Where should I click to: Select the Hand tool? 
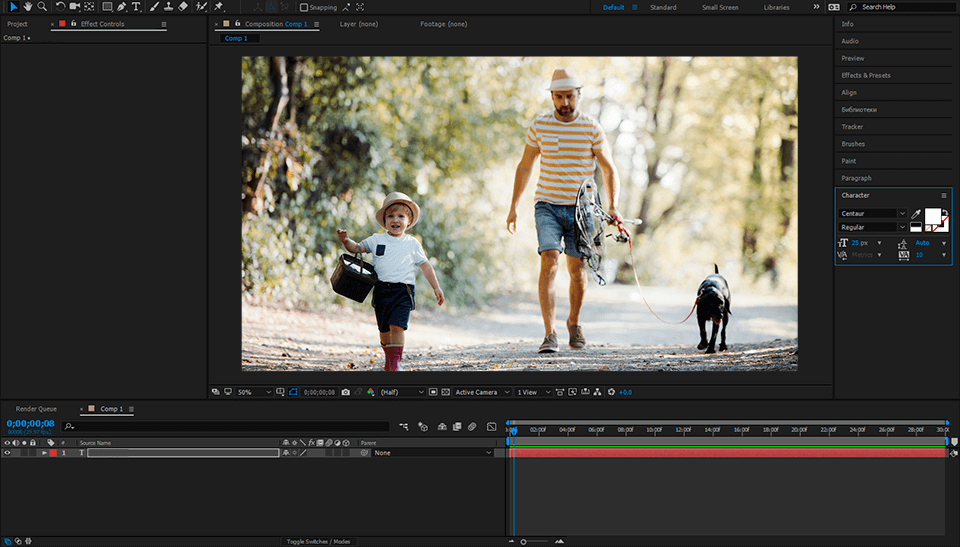tap(28, 7)
